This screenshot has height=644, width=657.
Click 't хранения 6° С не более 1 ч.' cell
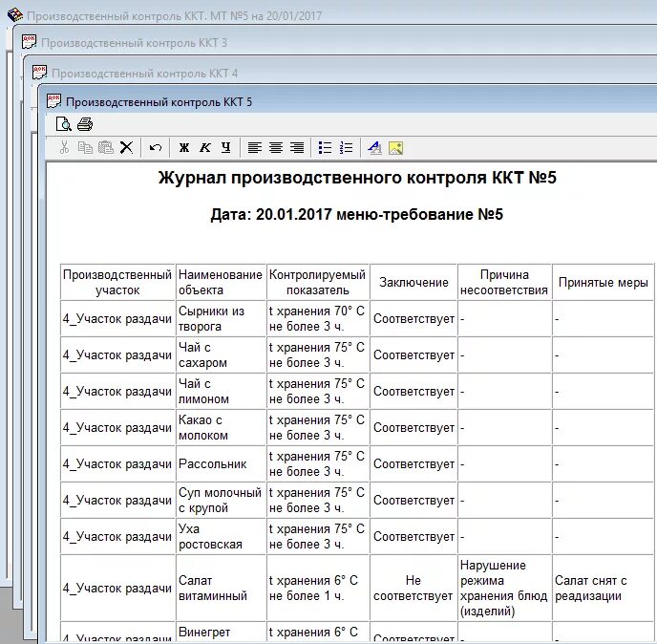318,588
